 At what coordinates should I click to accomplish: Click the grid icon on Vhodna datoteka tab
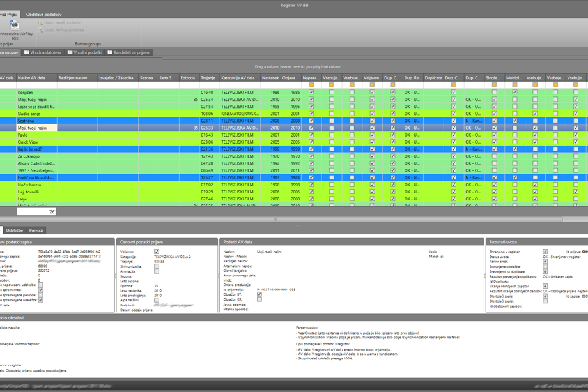pos(27,52)
